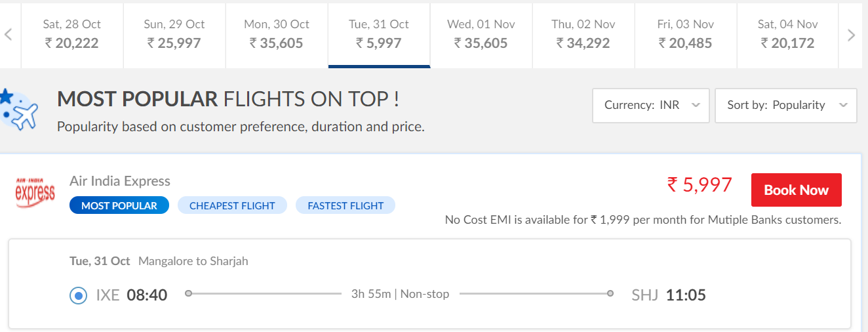
Task: Select the Sat, 28 Oct date tab
Action: 72,34
